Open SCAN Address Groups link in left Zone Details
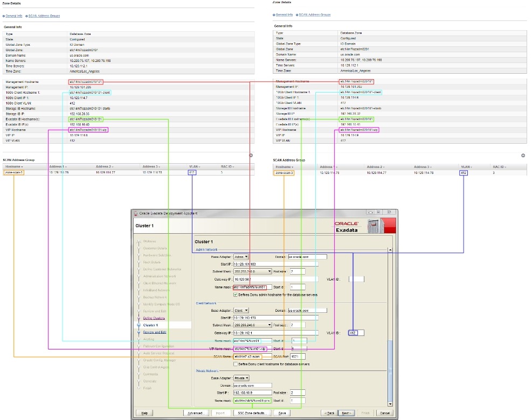Viewport: 532px width, 420px height. click(44, 16)
